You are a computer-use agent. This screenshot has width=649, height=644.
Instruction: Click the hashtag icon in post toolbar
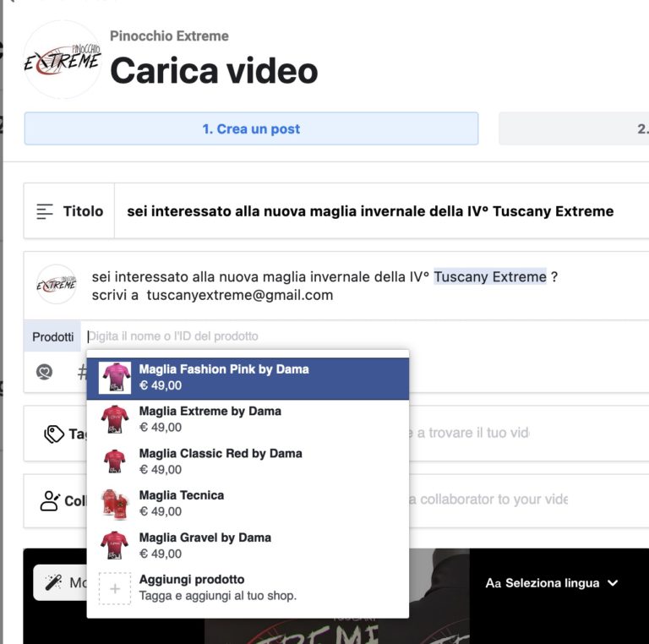[82, 372]
